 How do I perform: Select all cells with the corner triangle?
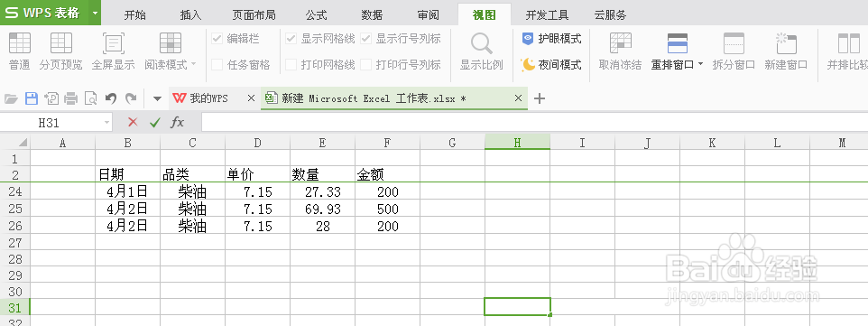pos(23,143)
